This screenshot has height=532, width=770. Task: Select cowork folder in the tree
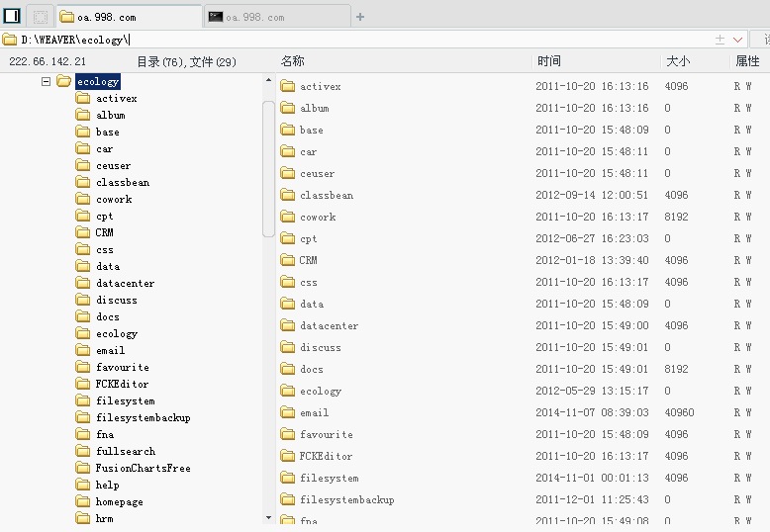(x=114, y=199)
